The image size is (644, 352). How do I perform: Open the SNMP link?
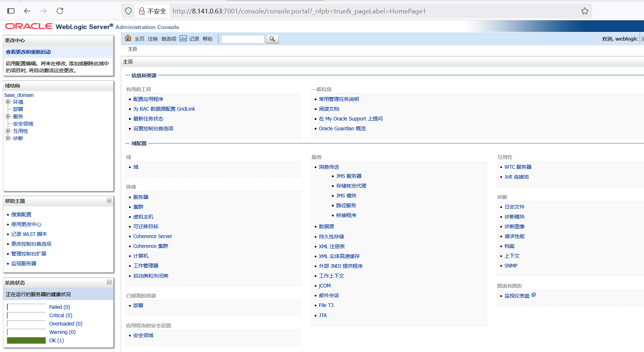(511, 266)
